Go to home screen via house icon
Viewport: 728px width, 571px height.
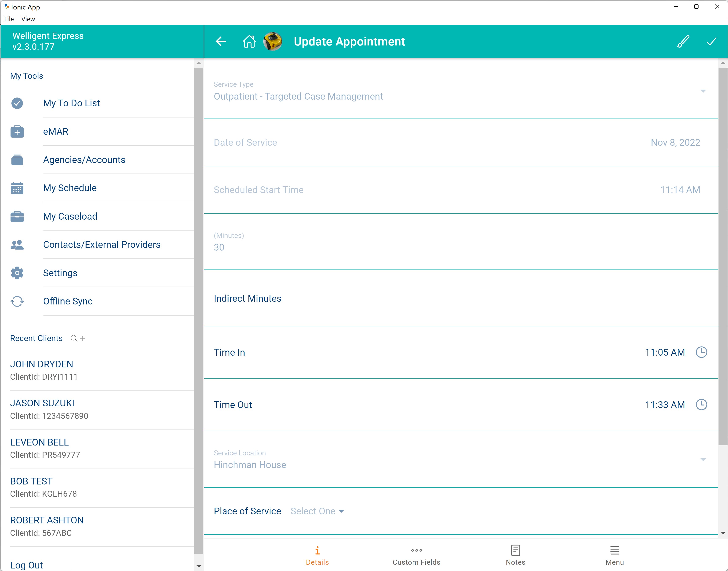(x=249, y=41)
